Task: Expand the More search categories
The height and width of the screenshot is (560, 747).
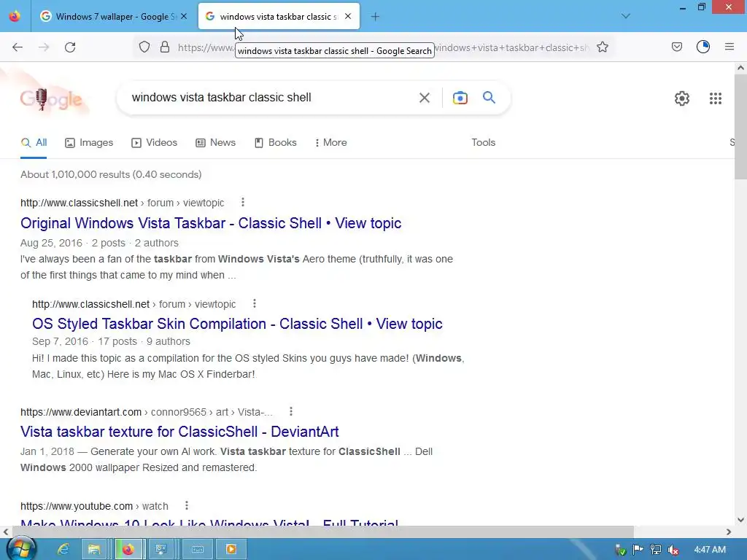Action: (330, 143)
